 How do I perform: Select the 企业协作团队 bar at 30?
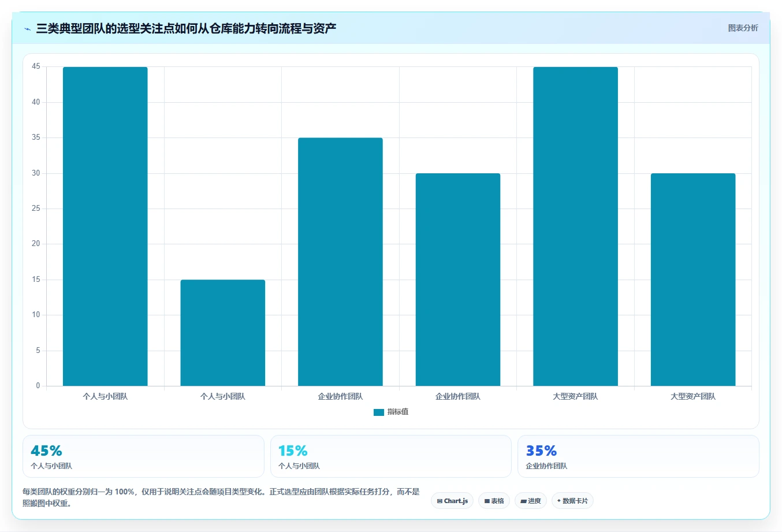tap(458, 280)
